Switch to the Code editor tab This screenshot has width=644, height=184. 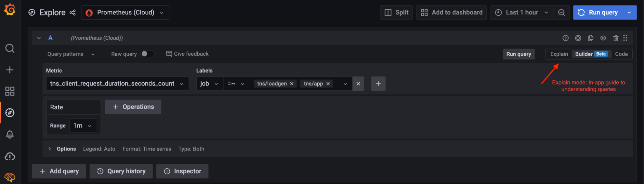click(621, 54)
